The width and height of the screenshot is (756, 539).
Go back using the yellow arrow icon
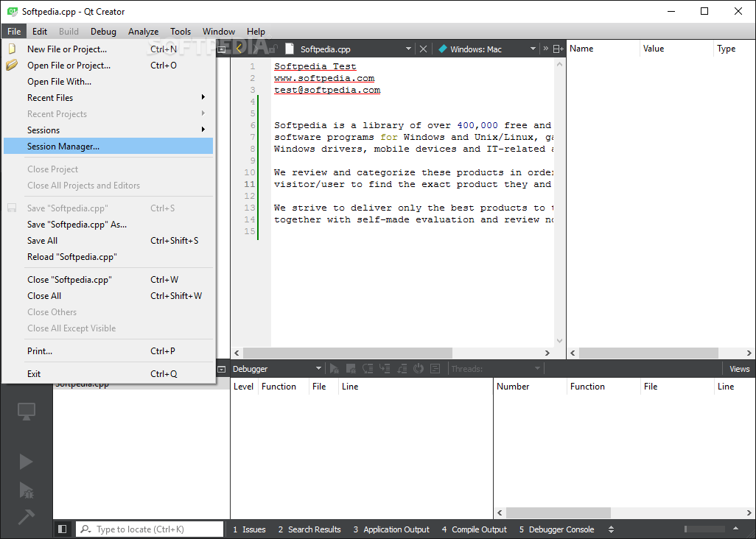pos(239,49)
